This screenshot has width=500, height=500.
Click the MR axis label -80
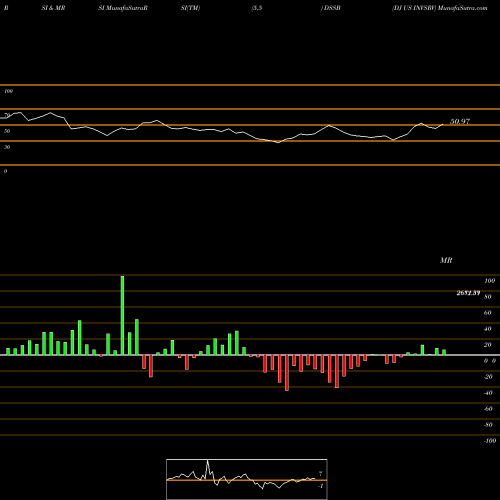(488, 425)
